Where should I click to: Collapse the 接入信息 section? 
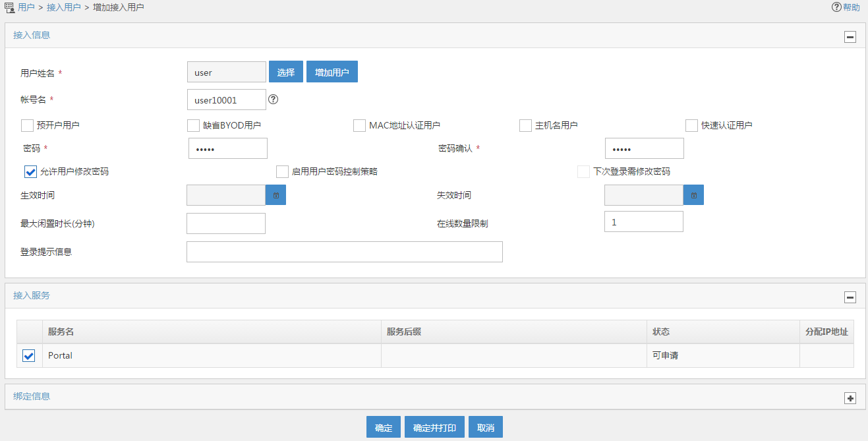pos(850,37)
